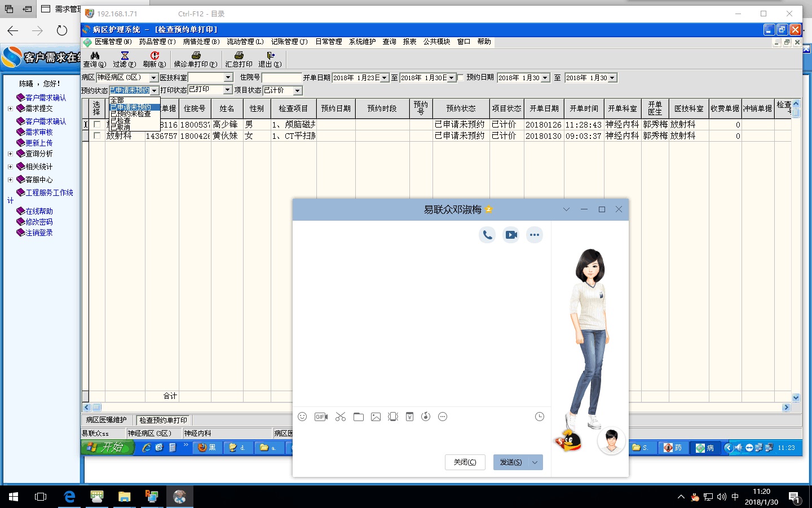Choose 已预约未检查 from status list

(x=130, y=114)
